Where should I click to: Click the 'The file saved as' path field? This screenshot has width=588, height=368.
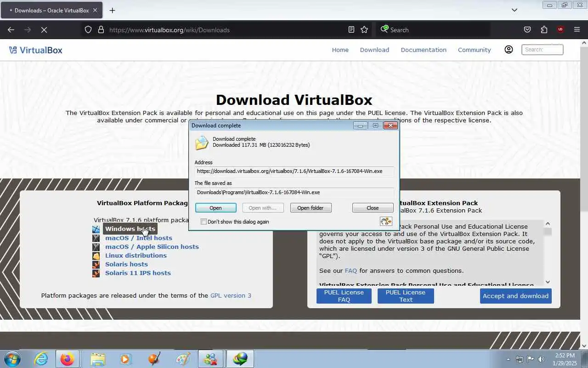pyautogui.click(x=294, y=192)
